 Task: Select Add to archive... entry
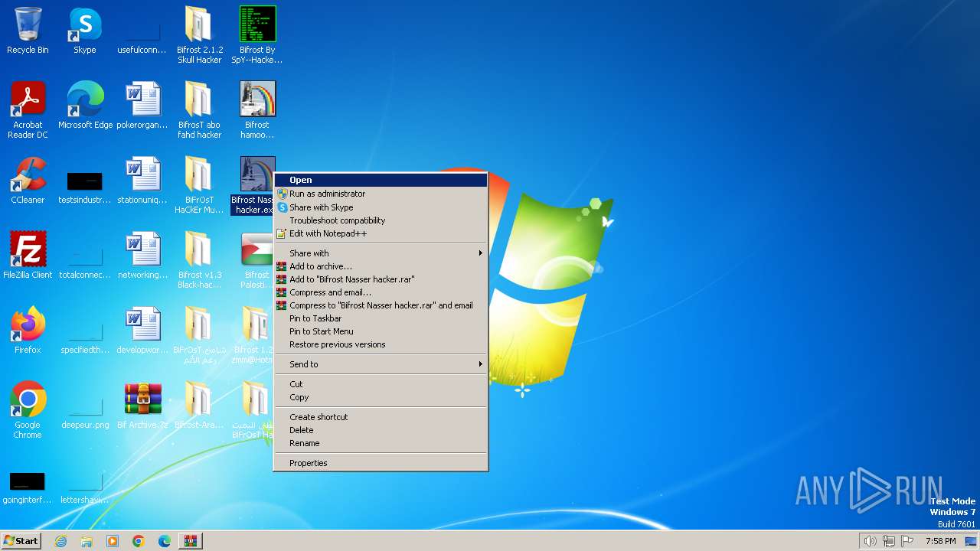tap(381, 266)
